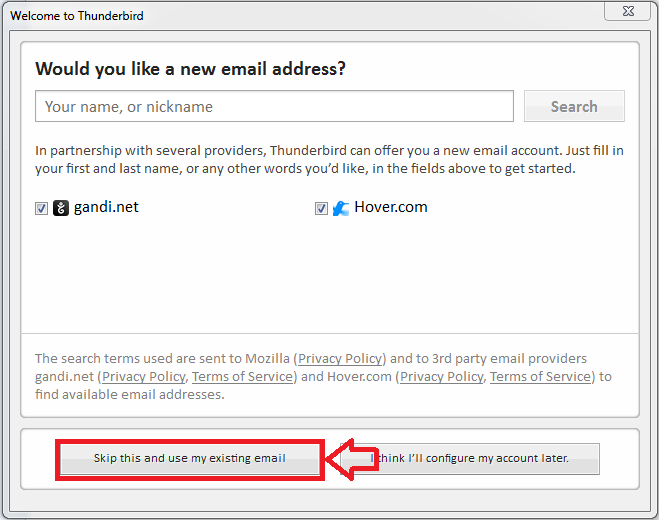Open gandi.net's Privacy Policy link

coord(144,377)
